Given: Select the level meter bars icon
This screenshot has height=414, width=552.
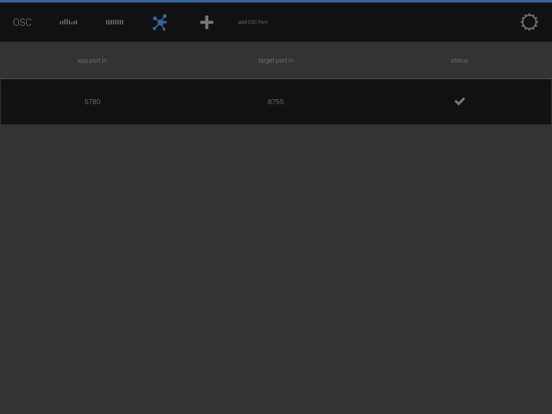Looking at the screenshot, I should (x=68, y=22).
